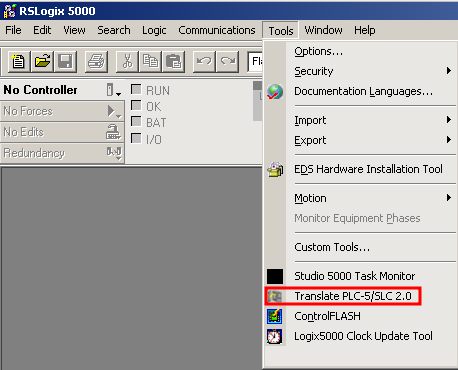Click the Translate PLC-5/SLC icon
The width and height of the screenshot is (458, 370).
click(275, 296)
